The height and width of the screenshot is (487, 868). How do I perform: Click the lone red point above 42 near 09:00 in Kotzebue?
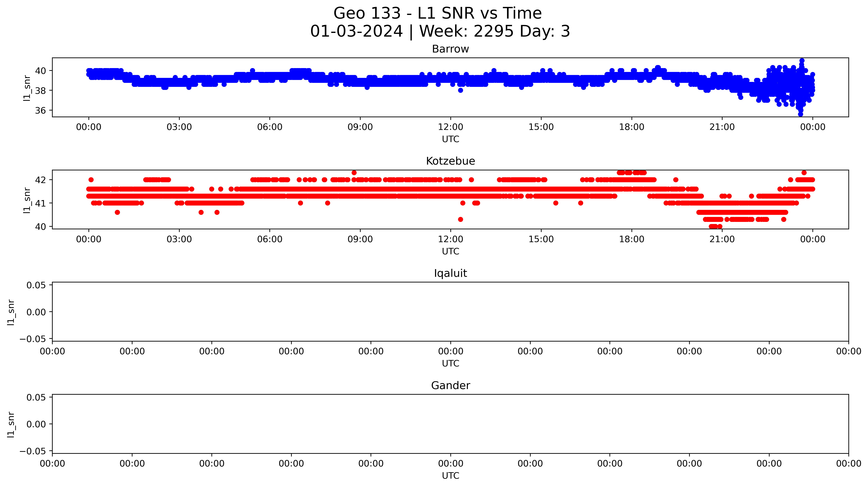[354, 173]
